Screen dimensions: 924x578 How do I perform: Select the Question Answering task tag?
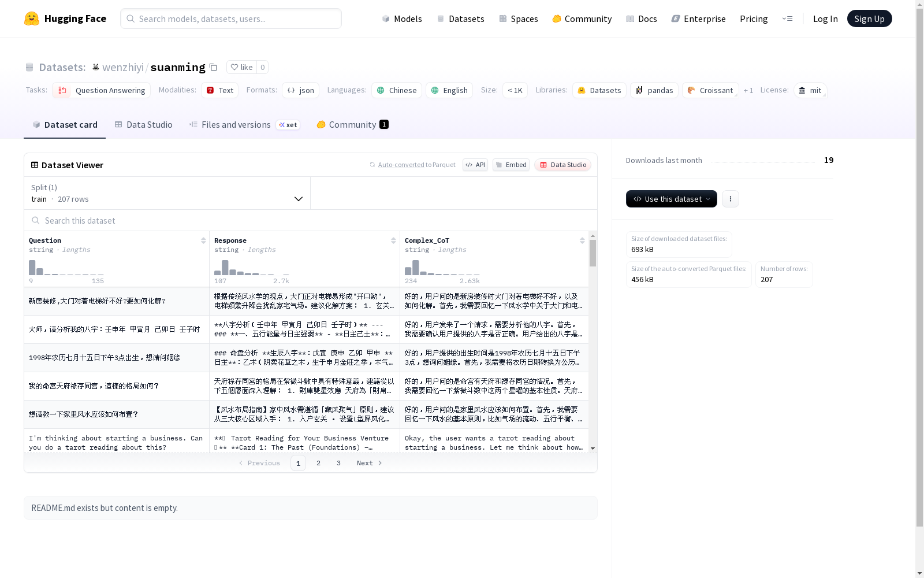click(102, 90)
